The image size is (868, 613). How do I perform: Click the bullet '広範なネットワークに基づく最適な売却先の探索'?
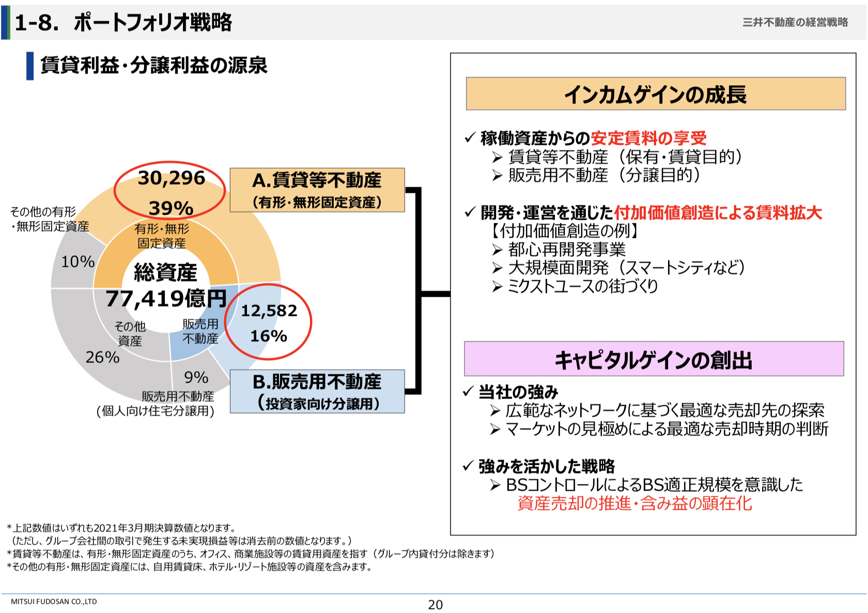tap(665, 410)
